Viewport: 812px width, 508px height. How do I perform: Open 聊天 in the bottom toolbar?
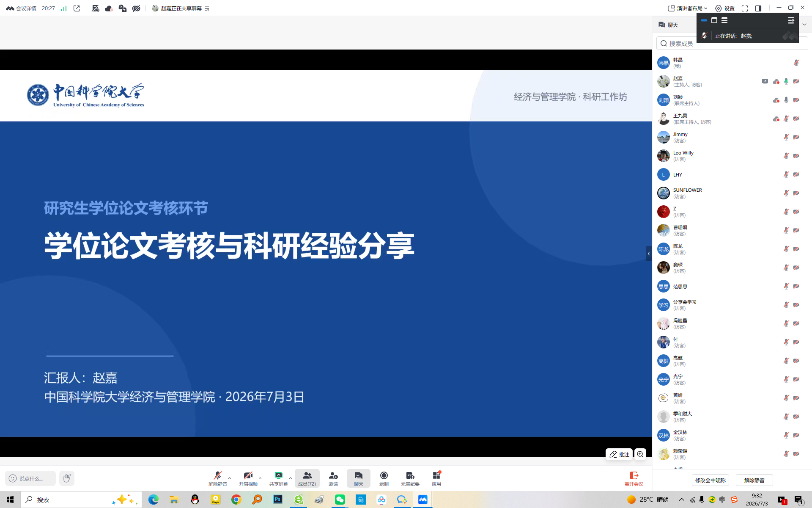coord(359,478)
